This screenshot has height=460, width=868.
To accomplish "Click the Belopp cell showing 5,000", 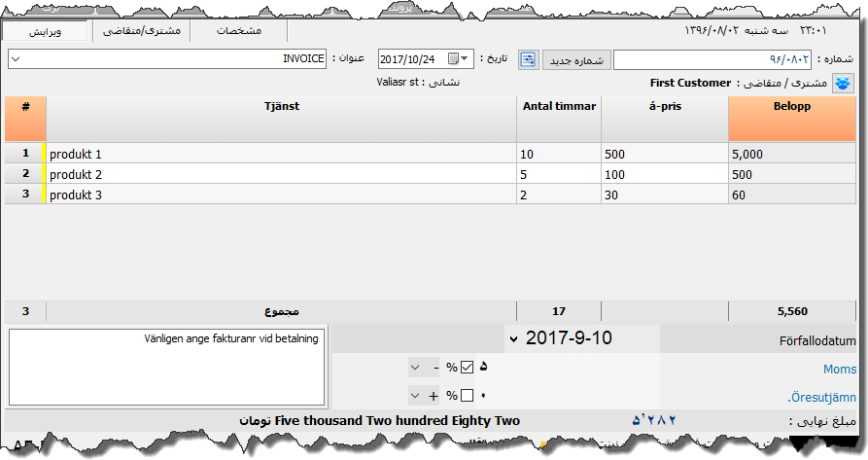I will point(792,154).
